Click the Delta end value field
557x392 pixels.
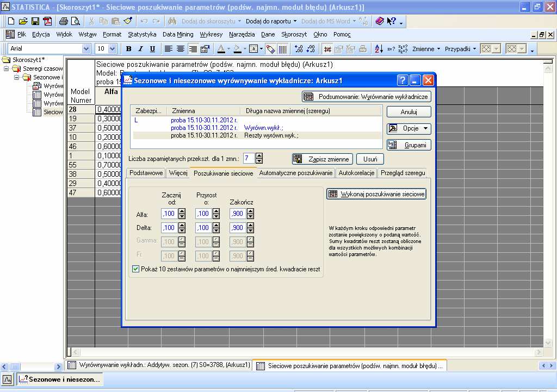tap(238, 228)
